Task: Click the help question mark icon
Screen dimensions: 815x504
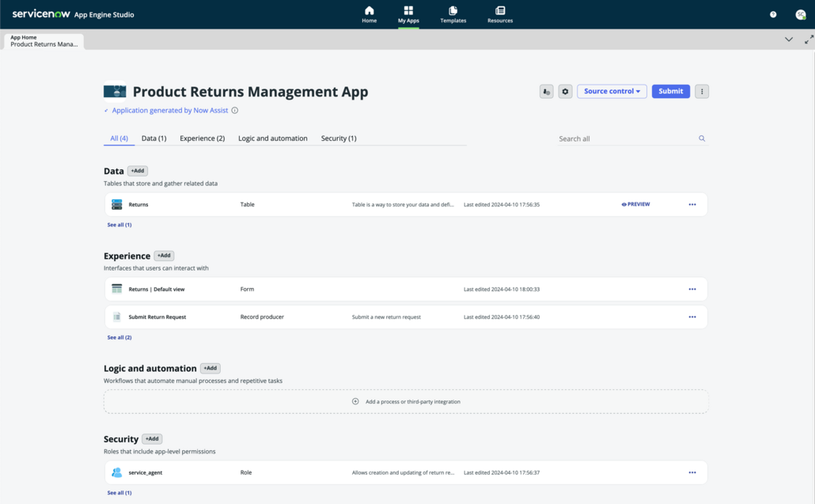Action: click(x=773, y=14)
